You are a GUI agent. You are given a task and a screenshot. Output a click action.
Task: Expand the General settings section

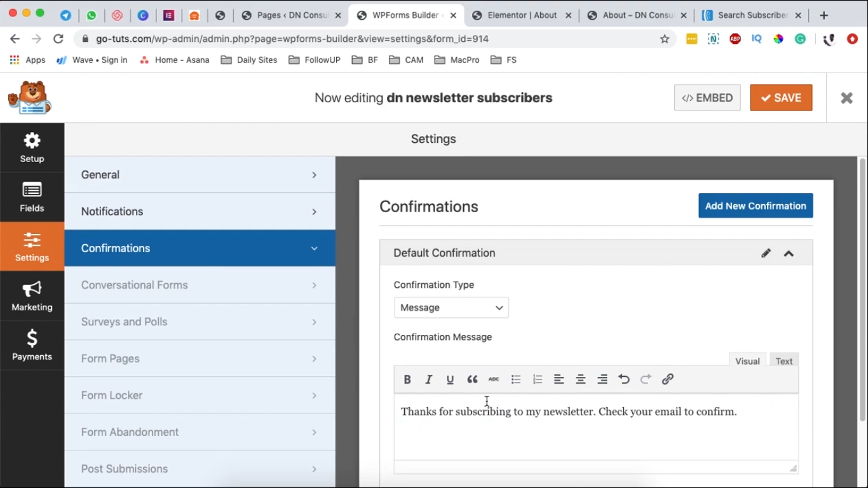(200, 175)
